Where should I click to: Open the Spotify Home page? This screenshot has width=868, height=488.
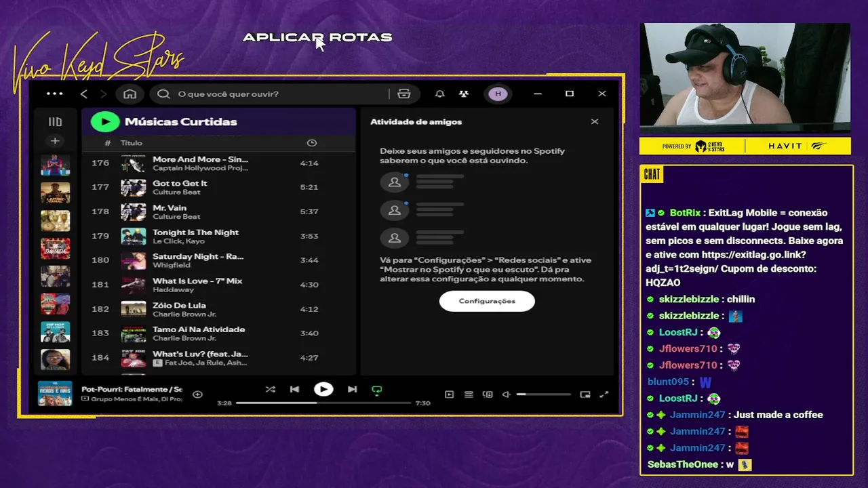coord(130,94)
